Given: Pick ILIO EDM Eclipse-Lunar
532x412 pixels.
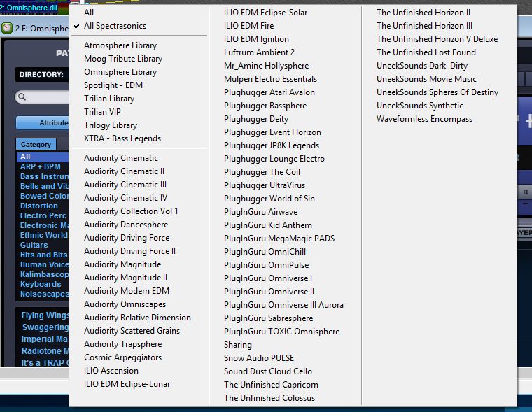Looking at the screenshot, I should click(127, 384).
